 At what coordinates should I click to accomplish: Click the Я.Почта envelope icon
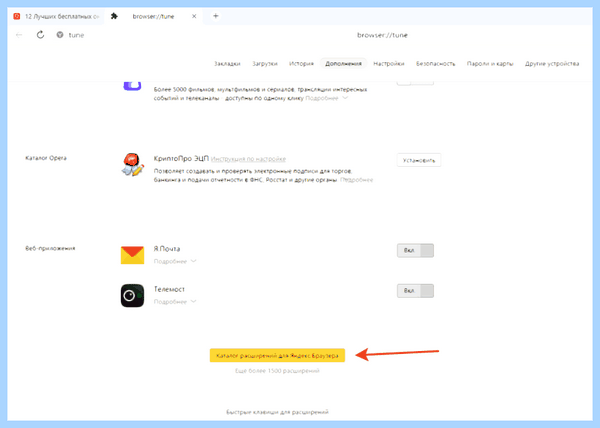tap(132, 255)
